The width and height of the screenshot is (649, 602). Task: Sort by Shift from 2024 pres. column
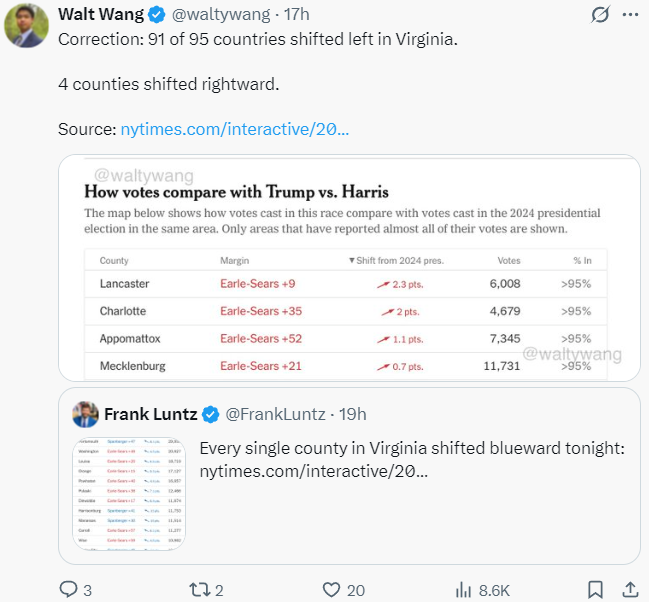pos(396,260)
